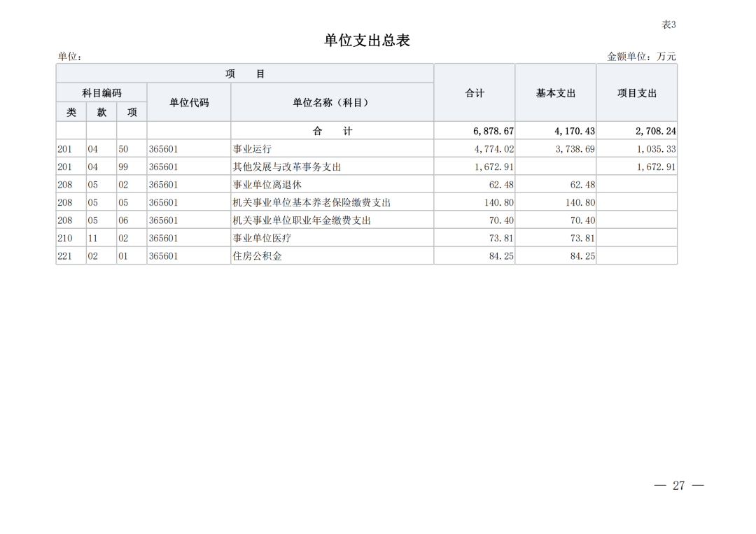Click the value 1,035.33
The image size is (756, 534).
click(x=656, y=149)
